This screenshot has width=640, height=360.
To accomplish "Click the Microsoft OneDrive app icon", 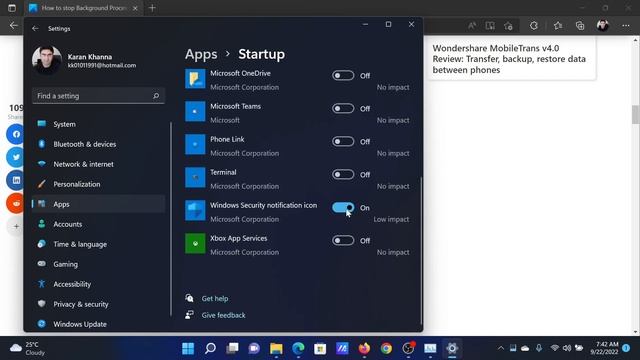I will click(x=195, y=79).
